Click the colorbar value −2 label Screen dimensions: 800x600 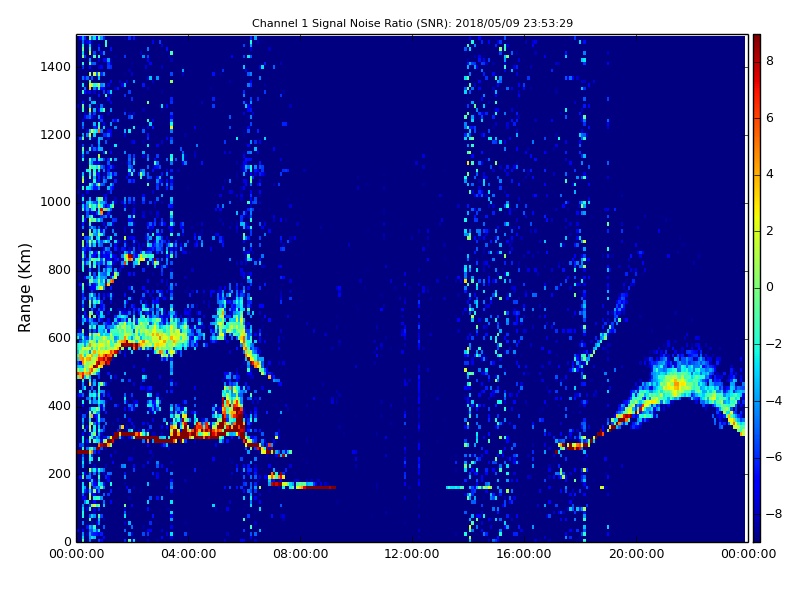pos(774,344)
